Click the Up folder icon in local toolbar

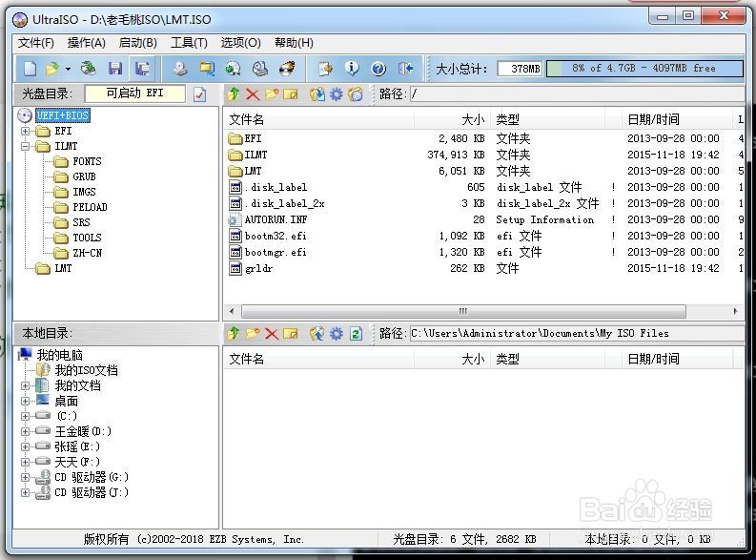pyautogui.click(x=234, y=333)
